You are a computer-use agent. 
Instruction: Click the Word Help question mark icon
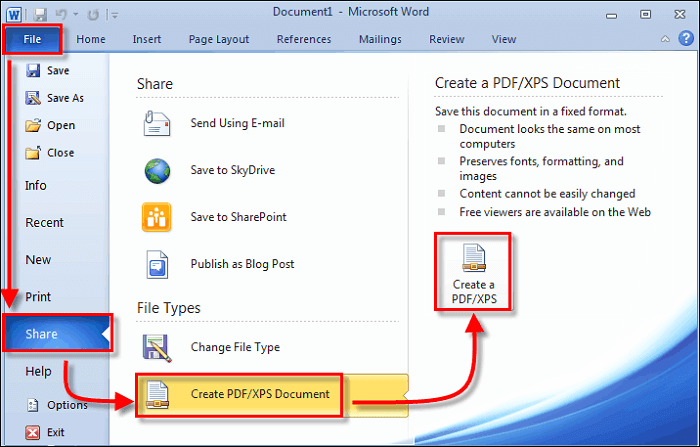coord(686,40)
